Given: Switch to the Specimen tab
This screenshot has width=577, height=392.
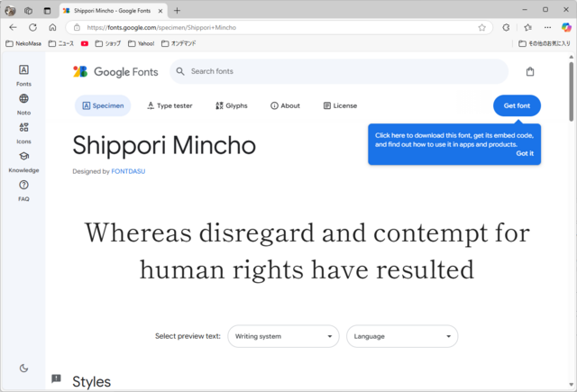Looking at the screenshot, I should (x=103, y=105).
